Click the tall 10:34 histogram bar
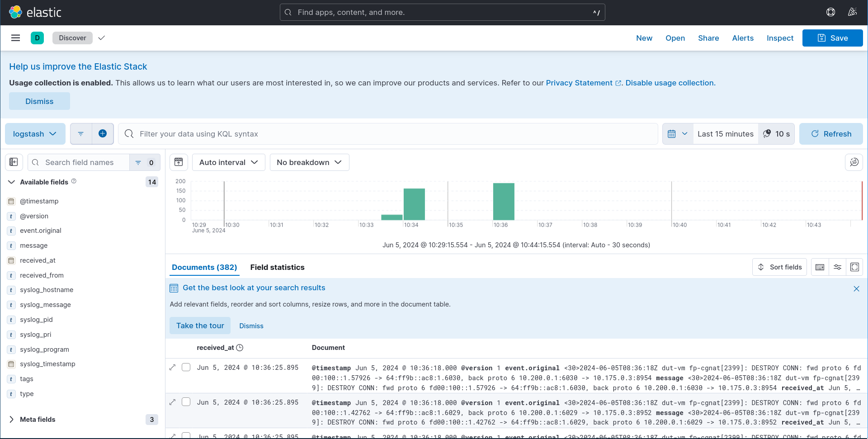The width and height of the screenshot is (868, 439). click(414, 204)
